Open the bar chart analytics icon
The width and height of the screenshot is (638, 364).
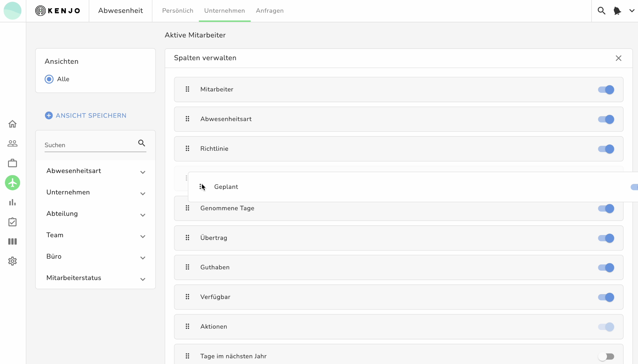[x=12, y=202]
